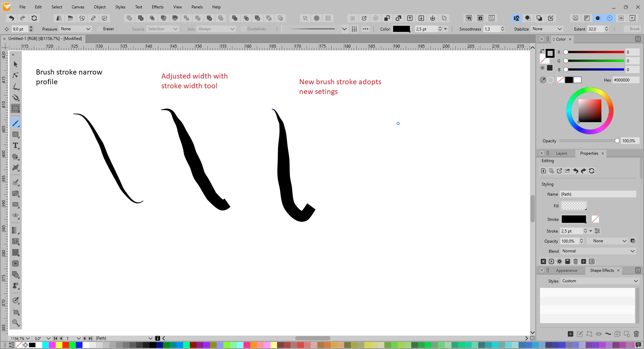Open the Pressure dropdown
Viewport: 644px width, 349px height.
point(75,29)
